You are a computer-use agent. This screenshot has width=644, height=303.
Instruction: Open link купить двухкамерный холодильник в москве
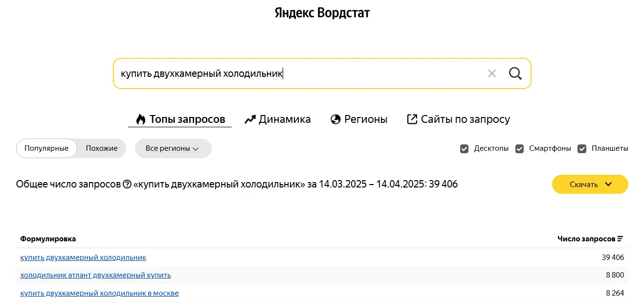pyautogui.click(x=99, y=293)
